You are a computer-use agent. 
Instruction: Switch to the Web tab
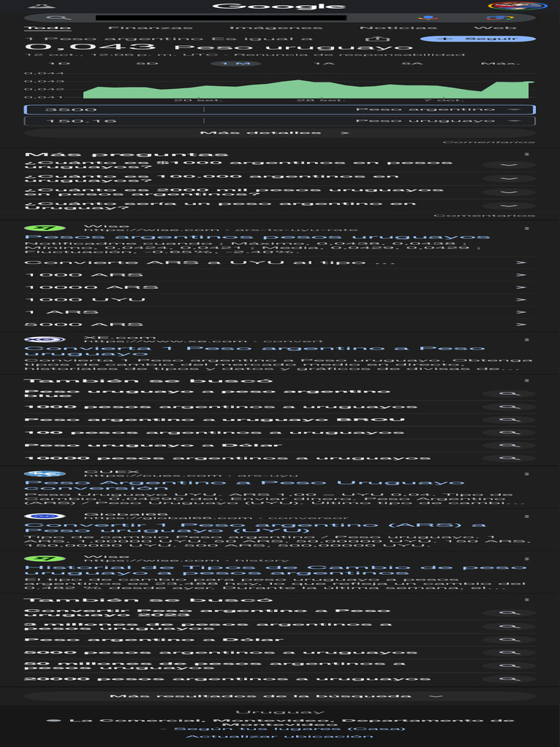click(495, 28)
